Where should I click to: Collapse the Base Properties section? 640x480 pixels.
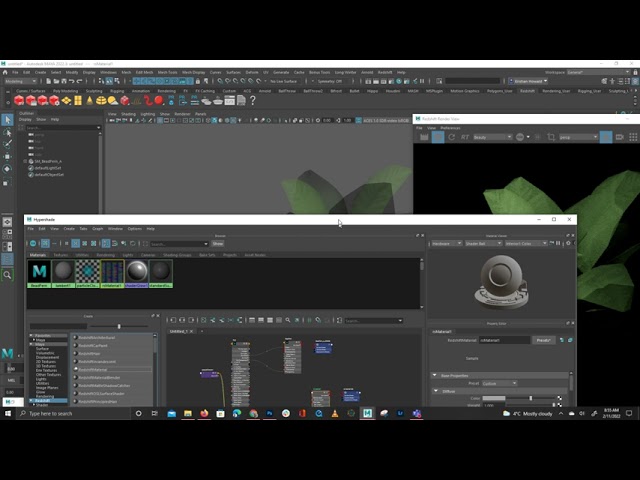[435, 375]
